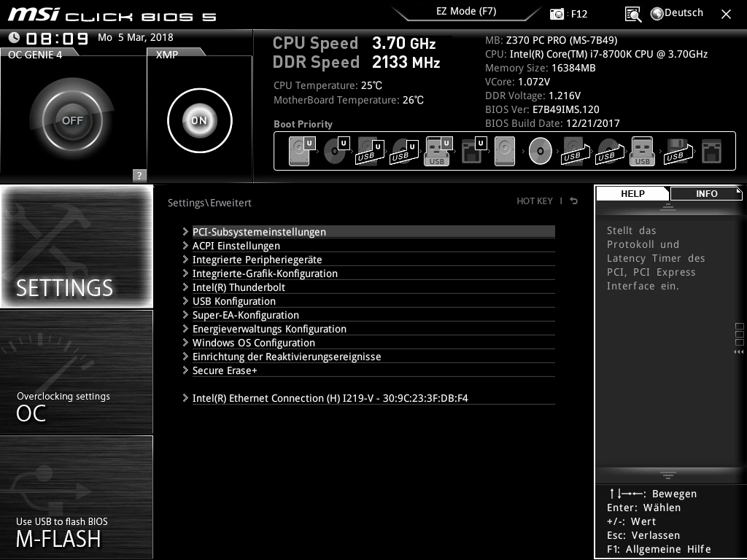Select UEFI USB key boot icon
Screen dimensions: 747x560
pos(438,151)
